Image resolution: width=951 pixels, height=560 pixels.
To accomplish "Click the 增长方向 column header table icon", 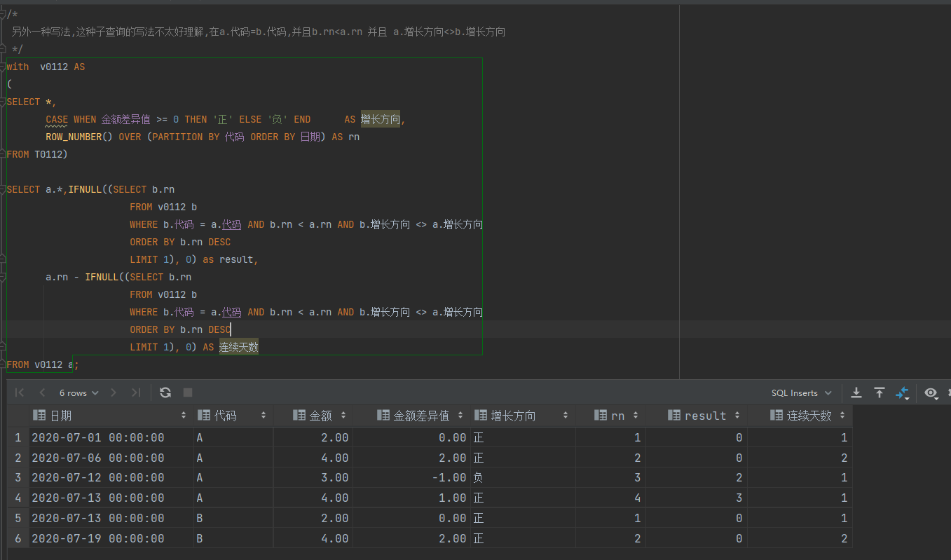I will click(481, 416).
